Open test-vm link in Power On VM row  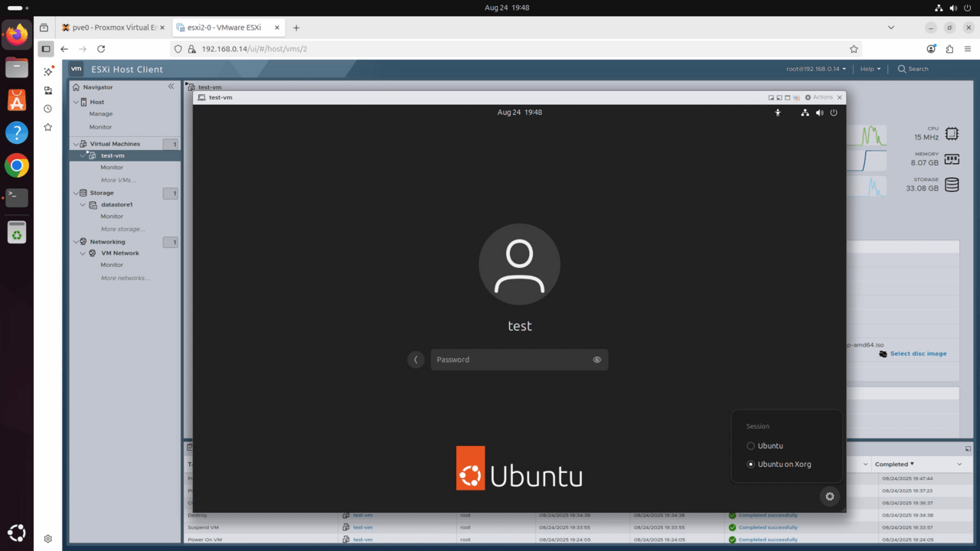click(x=363, y=540)
